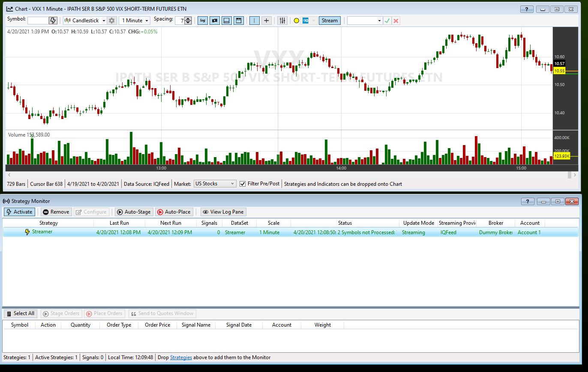Click the Activate button
Image resolution: width=588 pixels, height=372 pixels.
pyautogui.click(x=20, y=212)
